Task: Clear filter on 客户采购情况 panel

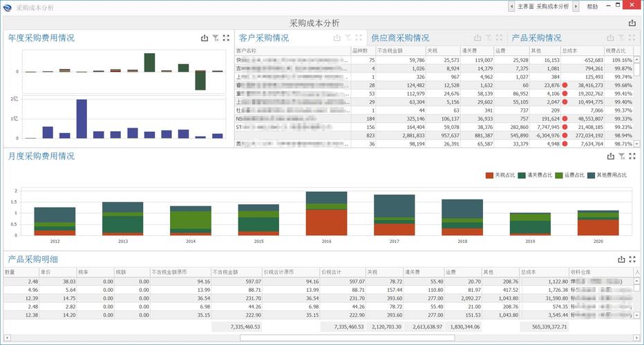Action: coord(348,38)
